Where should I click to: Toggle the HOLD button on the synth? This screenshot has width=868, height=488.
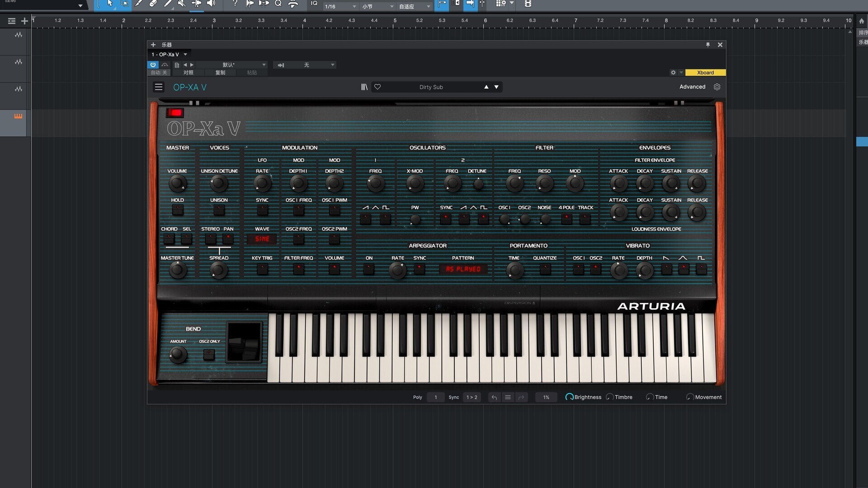pos(178,210)
